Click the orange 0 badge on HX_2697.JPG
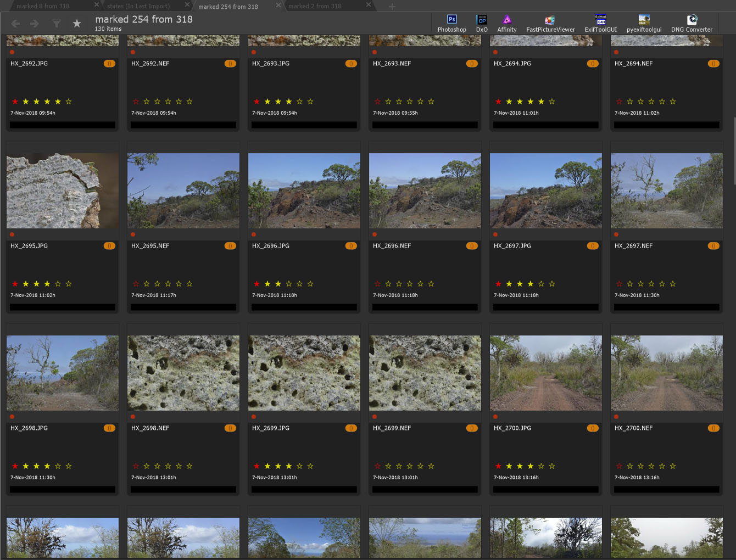The width and height of the screenshot is (736, 560). tap(593, 246)
